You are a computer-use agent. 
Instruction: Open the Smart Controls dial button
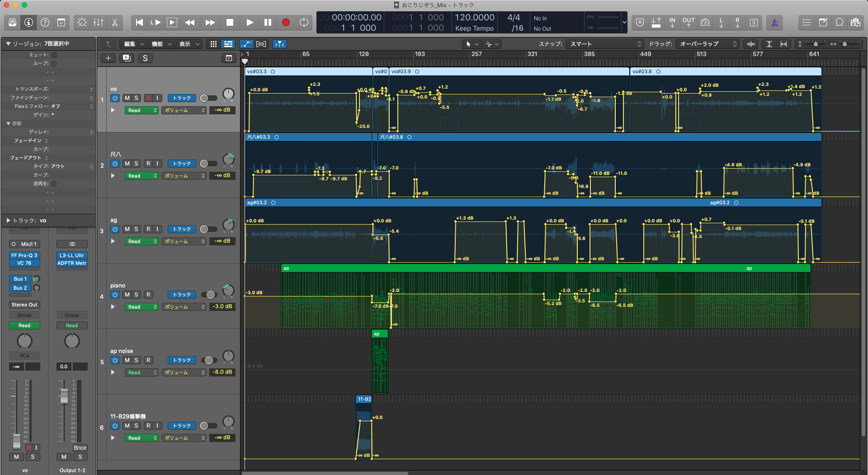click(x=82, y=22)
